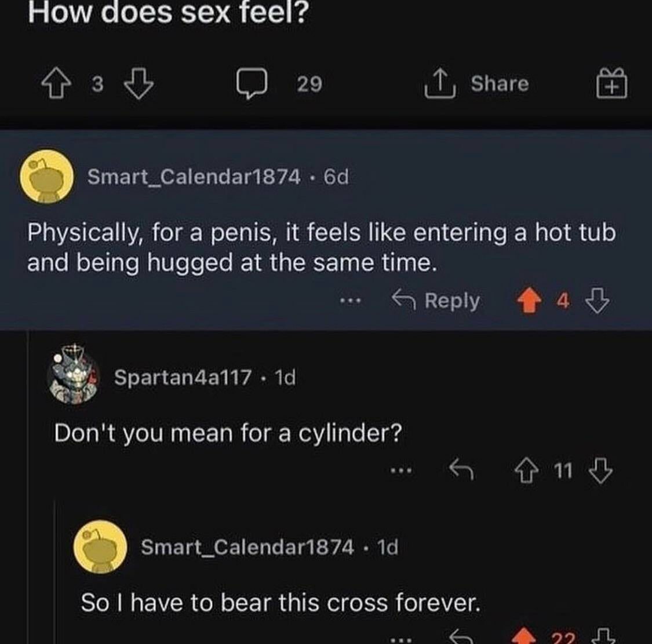This screenshot has height=644, width=652.
Task: Share this post
Action: pyautogui.click(x=478, y=84)
